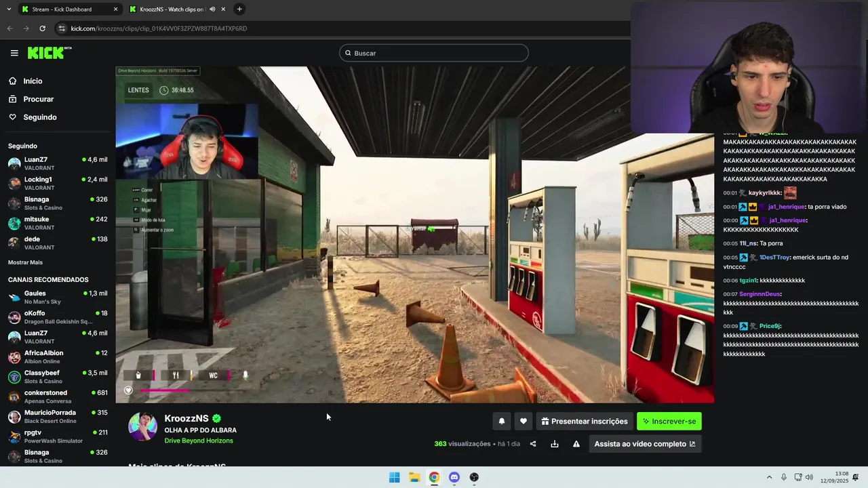Open Bisnaga channel with 326 viewers under Seguindo

58,203
